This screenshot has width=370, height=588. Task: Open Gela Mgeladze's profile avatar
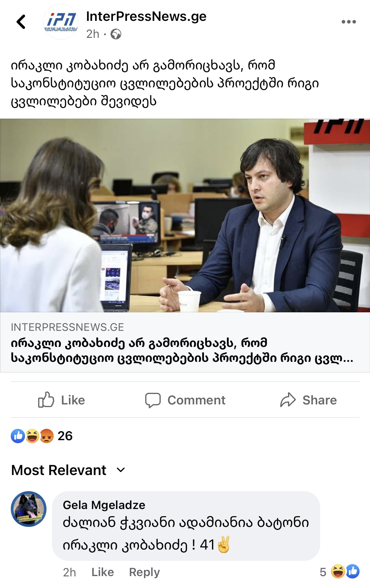click(x=29, y=509)
